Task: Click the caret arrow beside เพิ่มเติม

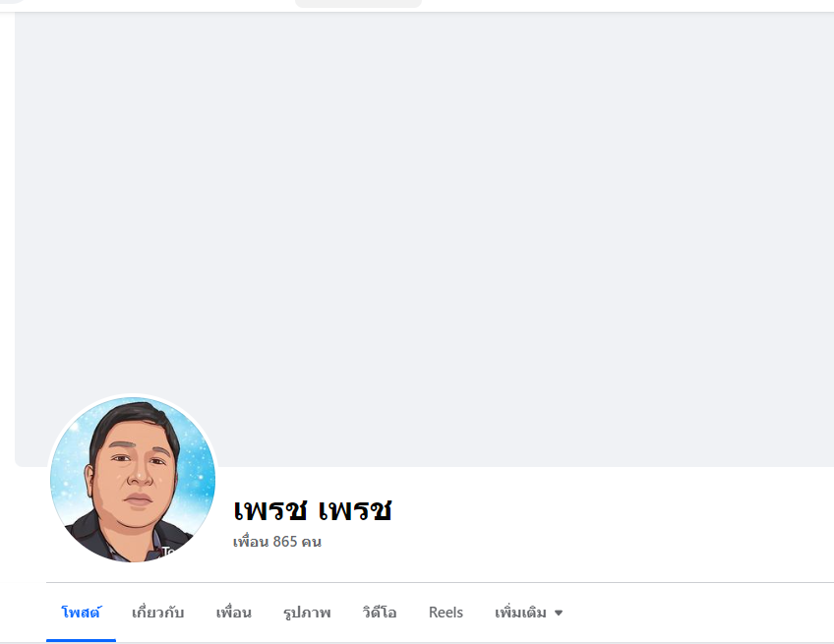Action: pyautogui.click(x=559, y=613)
